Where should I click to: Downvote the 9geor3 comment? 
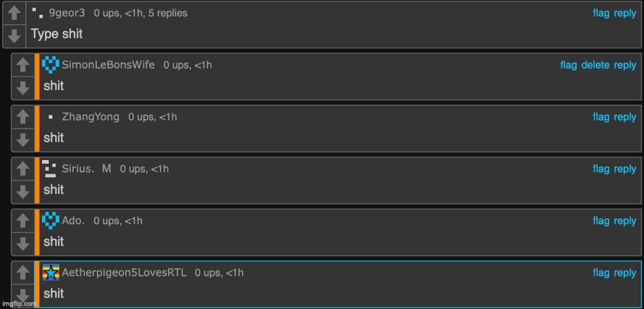(x=14, y=36)
